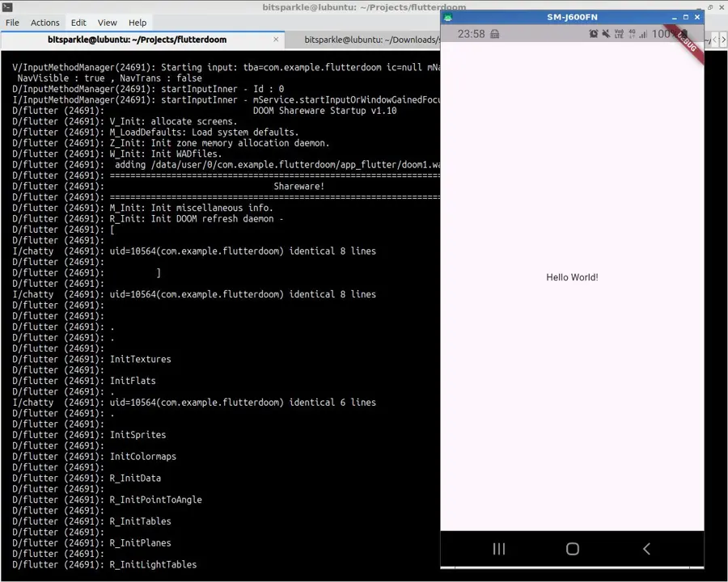Click the keyboard icon beside the clock

495,34
